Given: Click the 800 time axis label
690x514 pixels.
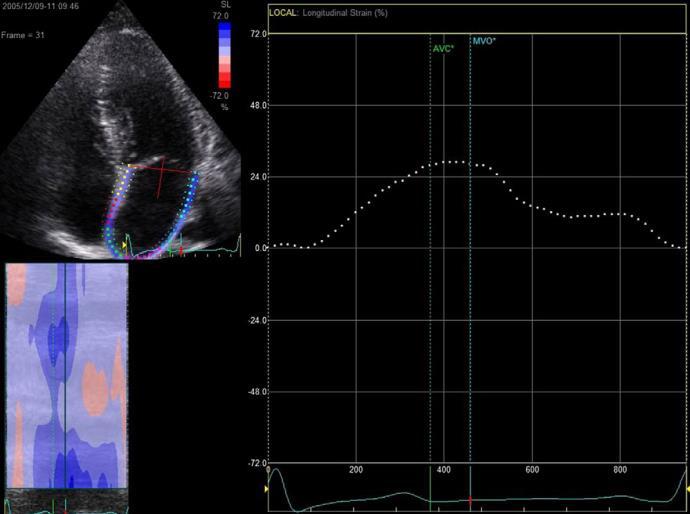Looking at the screenshot, I should point(620,470).
